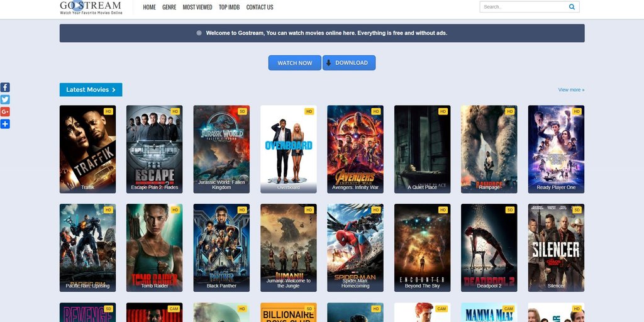Open the Top IMDB menu item
644x322 pixels.
230,8
